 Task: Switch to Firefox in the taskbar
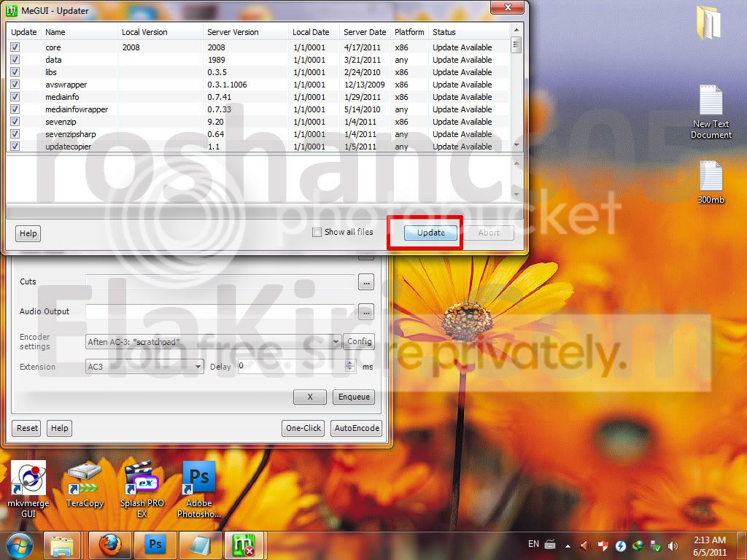pyautogui.click(x=109, y=545)
